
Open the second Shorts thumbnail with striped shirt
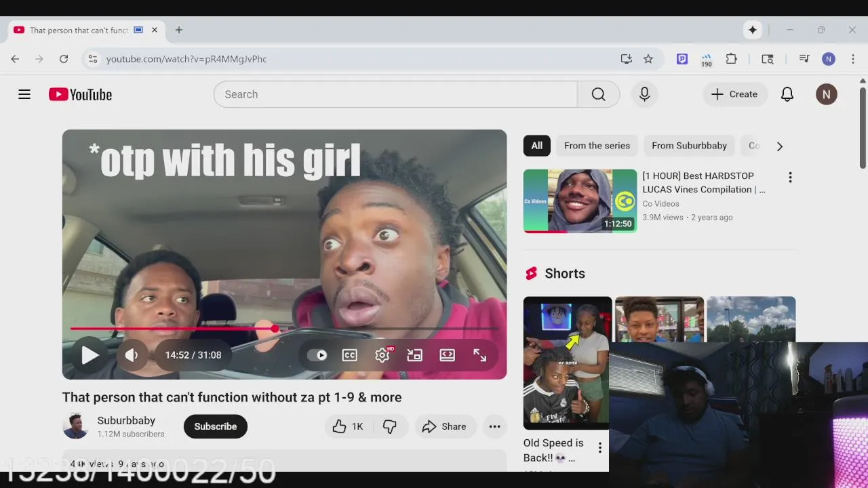coord(659,320)
